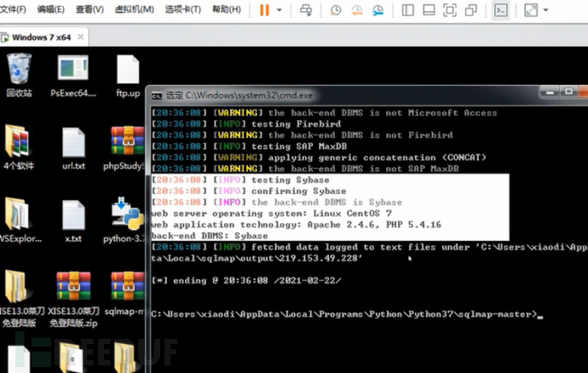Open the 虚拟机(M) menu

click(x=135, y=9)
